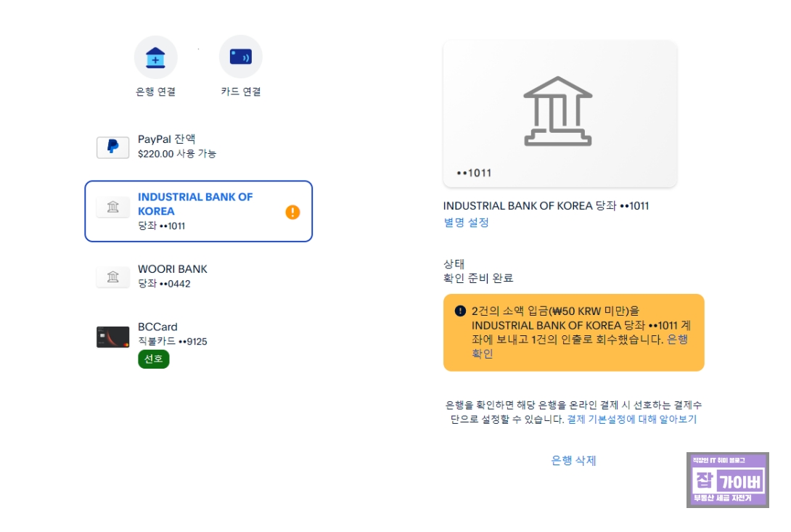This screenshot has width=791, height=532.
Task: Open 결제 기본설정에 대해 알아보기 link
Action: point(631,419)
